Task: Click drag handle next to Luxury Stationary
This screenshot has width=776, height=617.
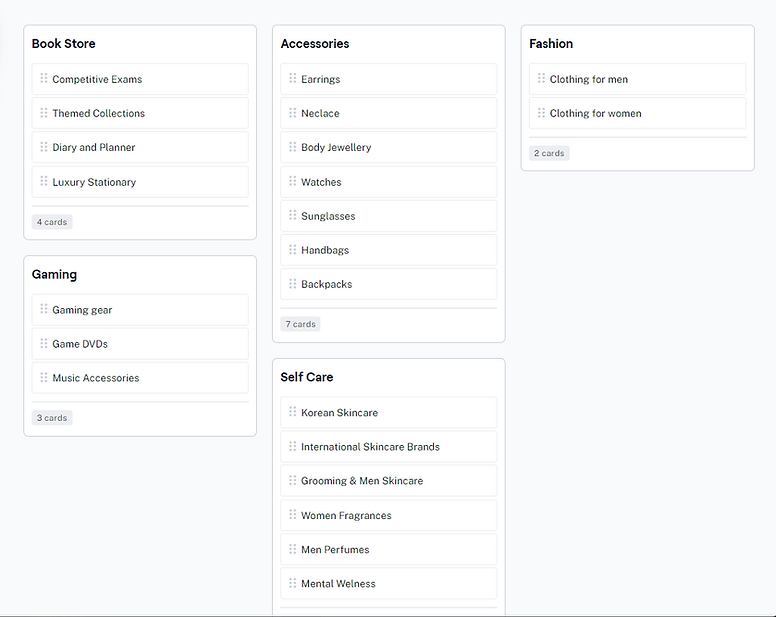Action: click(44, 182)
